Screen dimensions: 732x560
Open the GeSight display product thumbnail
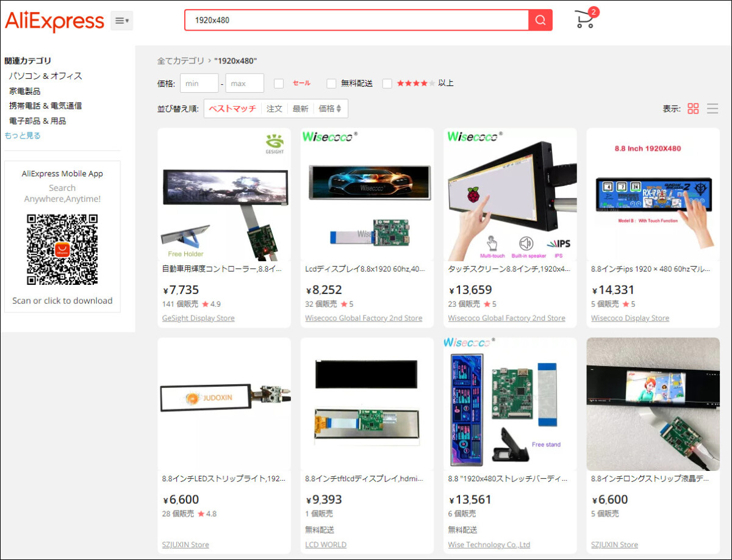pyautogui.click(x=224, y=195)
